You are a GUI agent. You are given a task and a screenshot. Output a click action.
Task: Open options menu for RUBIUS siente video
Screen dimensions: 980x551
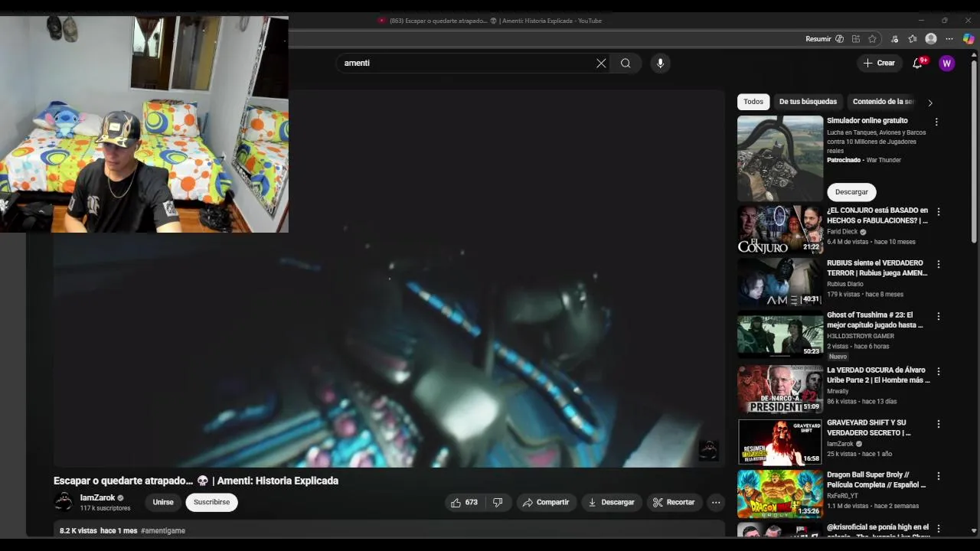(x=939, y=264)
